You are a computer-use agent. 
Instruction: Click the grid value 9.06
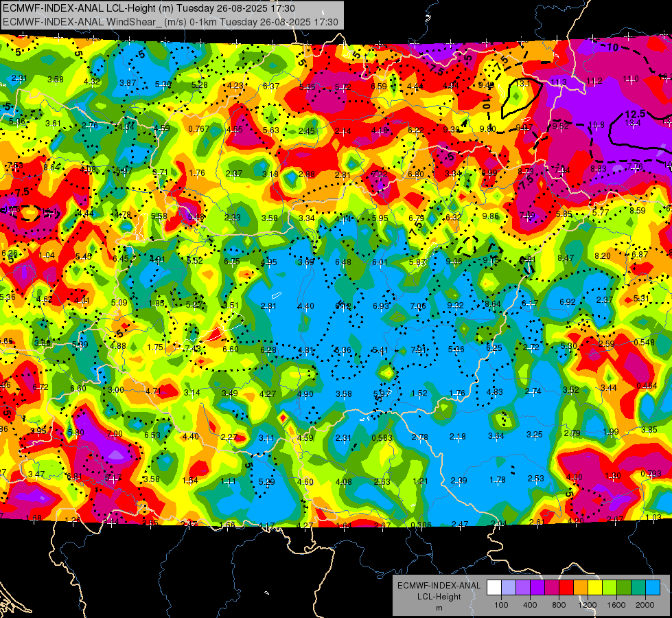454,261
